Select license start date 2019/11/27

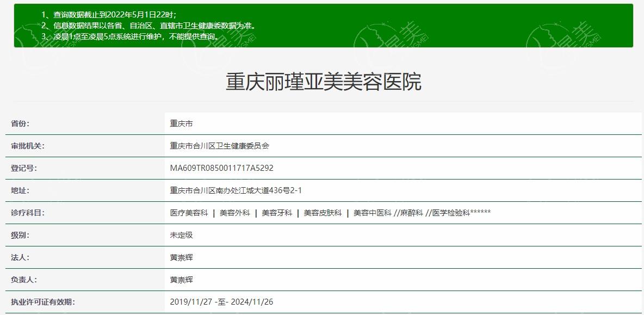pos(191,302)
